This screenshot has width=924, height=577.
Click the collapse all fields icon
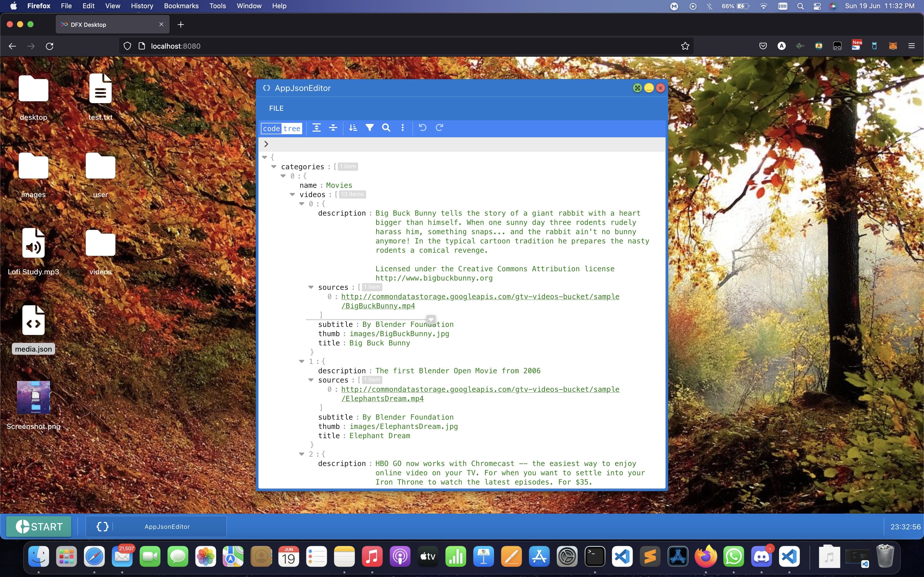(333, 128)
